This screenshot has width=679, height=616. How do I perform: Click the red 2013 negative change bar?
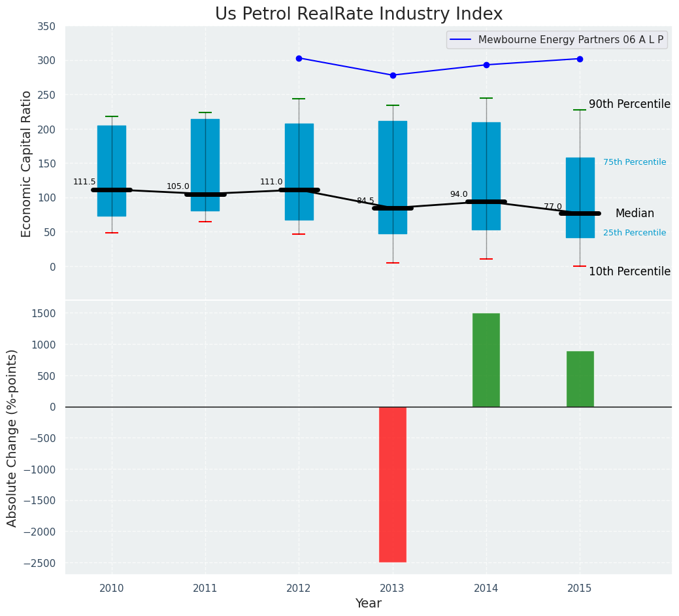point(392,484)
